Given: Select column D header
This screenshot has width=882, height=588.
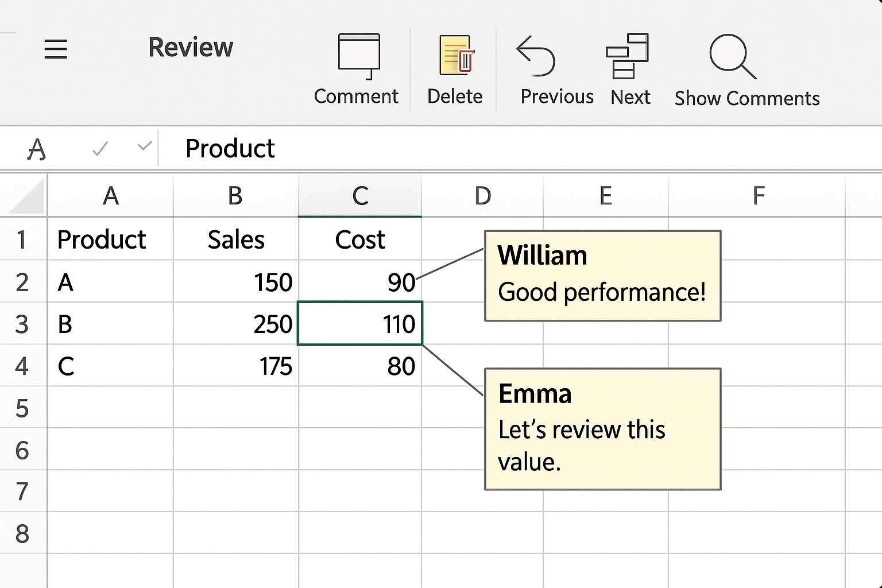Looking at the screenshot, I should pos(482,196).
